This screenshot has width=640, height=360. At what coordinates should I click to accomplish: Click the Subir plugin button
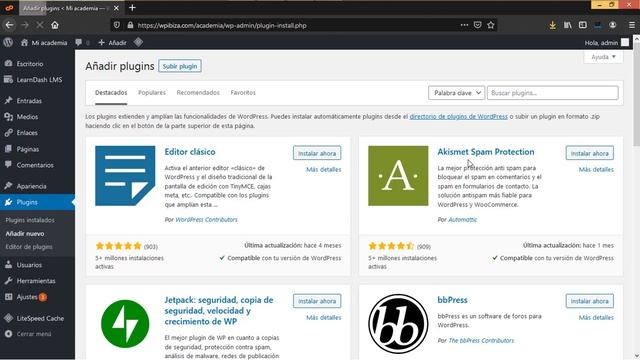(180, 66)
